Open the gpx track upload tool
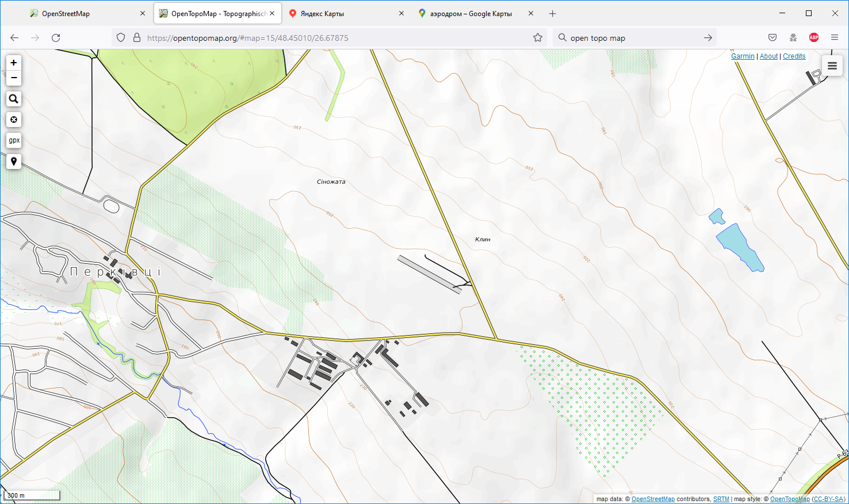Viewport: 849px width, 504px height. [14, 140]
